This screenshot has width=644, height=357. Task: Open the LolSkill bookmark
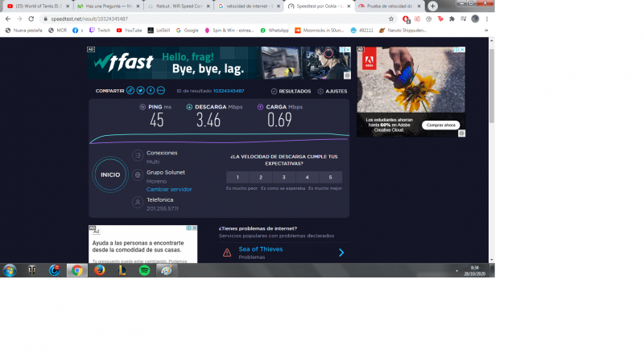(x=159, y=31)
